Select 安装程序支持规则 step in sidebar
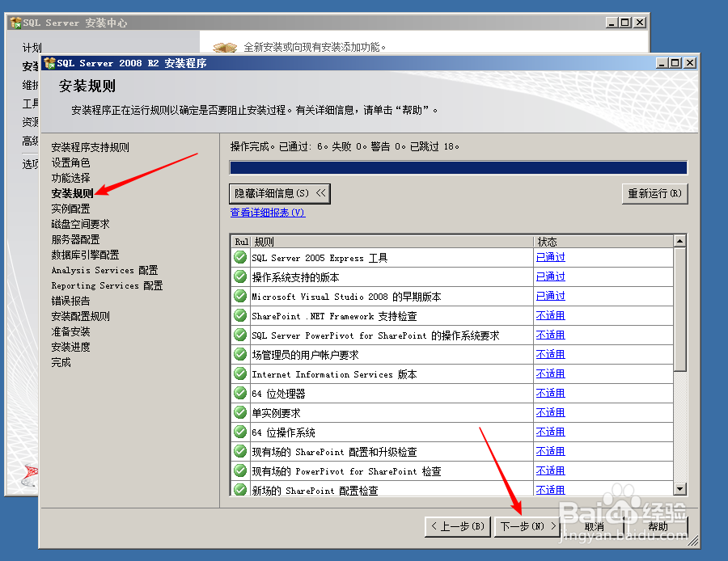The width and height of the screenshot is (728, 561). [x=90, y=147]
